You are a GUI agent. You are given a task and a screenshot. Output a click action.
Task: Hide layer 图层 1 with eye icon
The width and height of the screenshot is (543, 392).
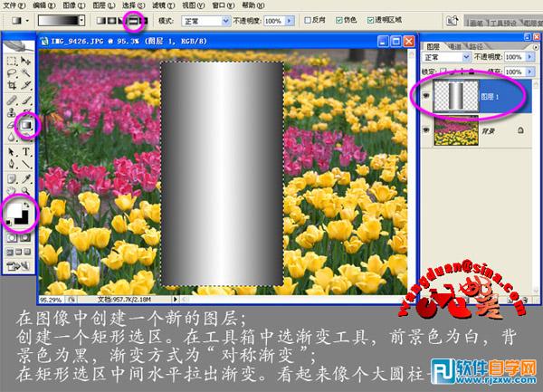click(x=426, y=96)
